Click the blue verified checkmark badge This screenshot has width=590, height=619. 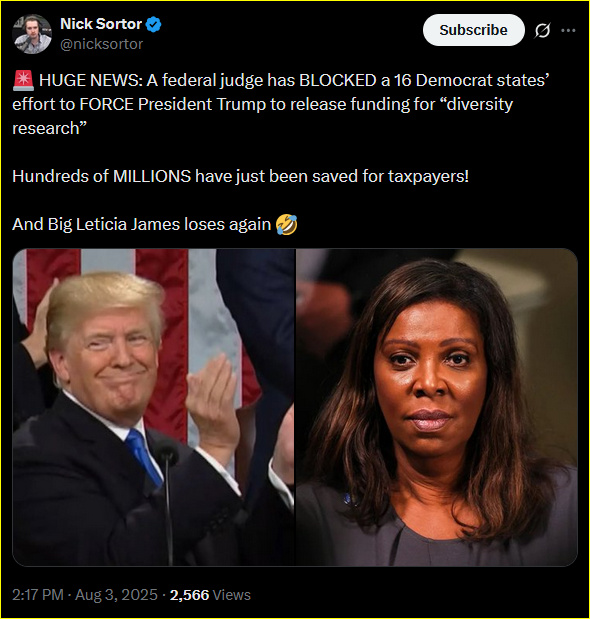point(153,24)
